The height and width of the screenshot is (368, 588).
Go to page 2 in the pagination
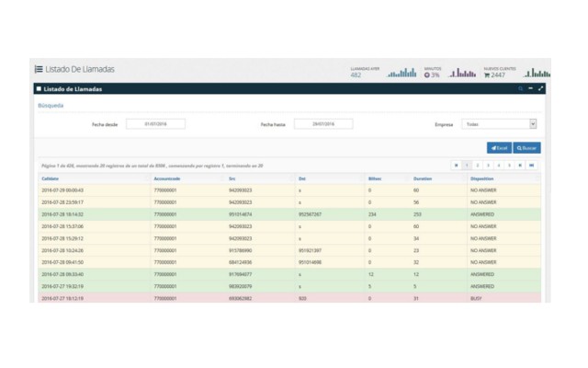tap(478, 166)
